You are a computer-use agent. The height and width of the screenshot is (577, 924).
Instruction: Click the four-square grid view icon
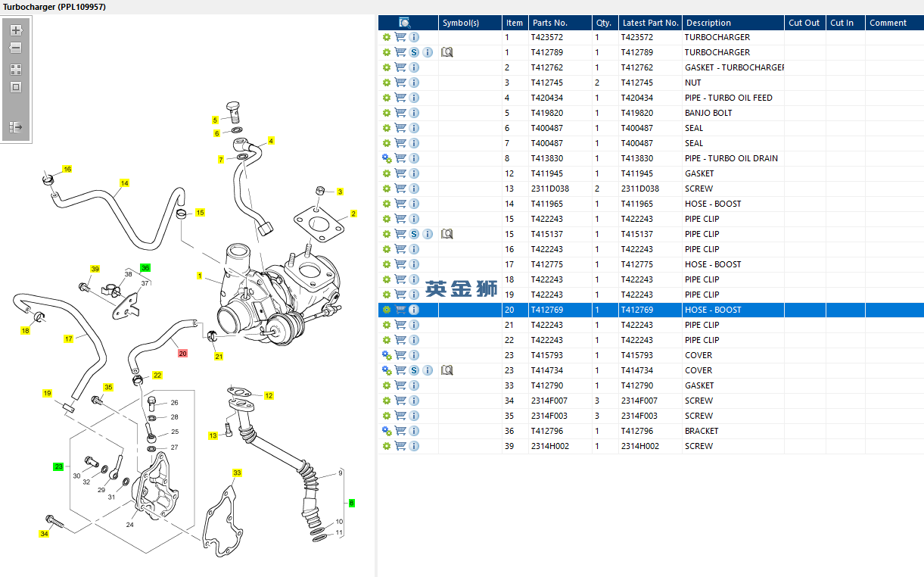pos(16,69)
